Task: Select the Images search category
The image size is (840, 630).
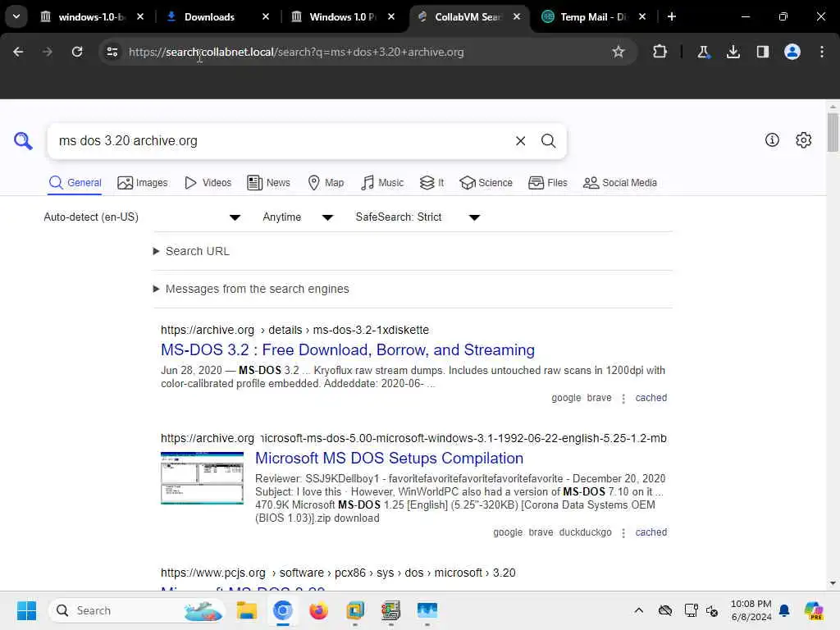Action: [143, 183]
